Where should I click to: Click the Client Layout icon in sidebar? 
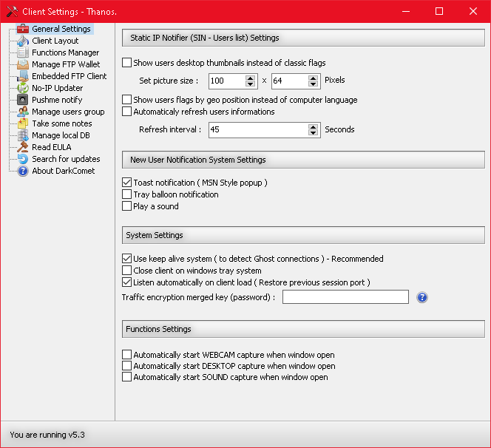pyautogui.click(x=23, y=41)
